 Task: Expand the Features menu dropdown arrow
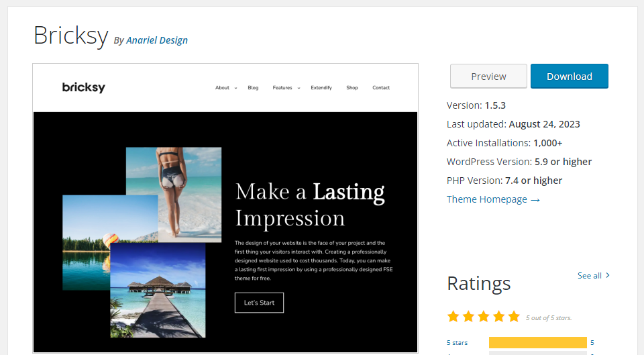click(299, 88)
